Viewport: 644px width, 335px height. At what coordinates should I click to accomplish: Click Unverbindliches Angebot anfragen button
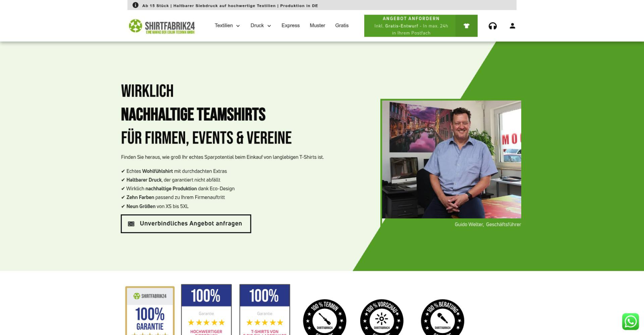click(x=186, y=224)
